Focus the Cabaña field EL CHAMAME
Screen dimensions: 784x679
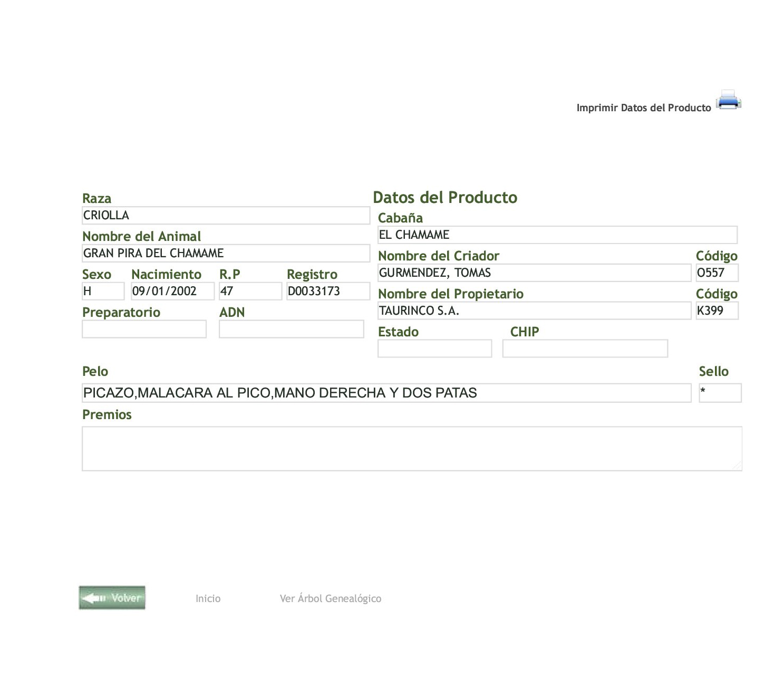pos(557,235)
